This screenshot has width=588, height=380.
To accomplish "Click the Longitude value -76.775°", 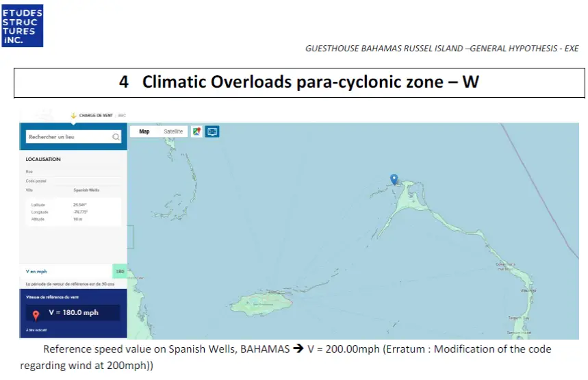I will pyautogui.click(x=80, y=212).
